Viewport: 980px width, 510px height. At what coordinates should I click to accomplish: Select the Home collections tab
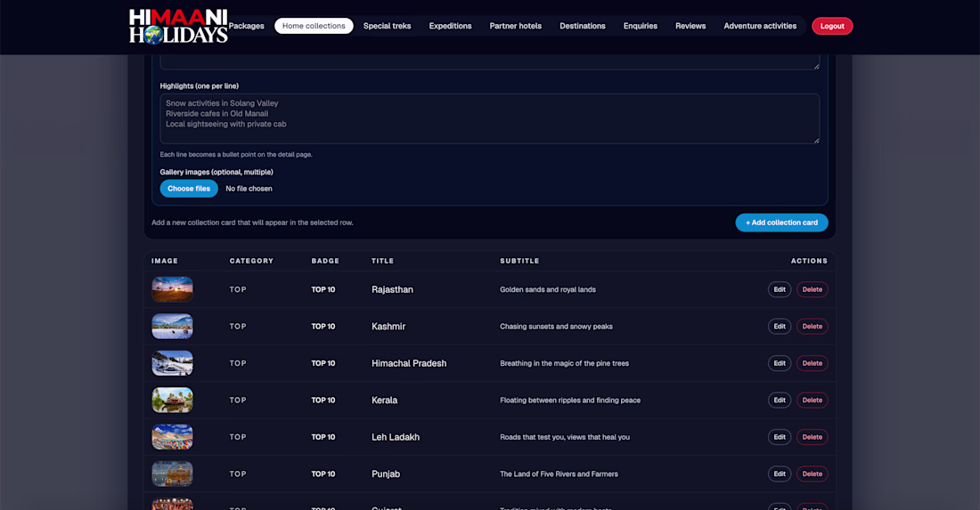(x=314, y=26)
